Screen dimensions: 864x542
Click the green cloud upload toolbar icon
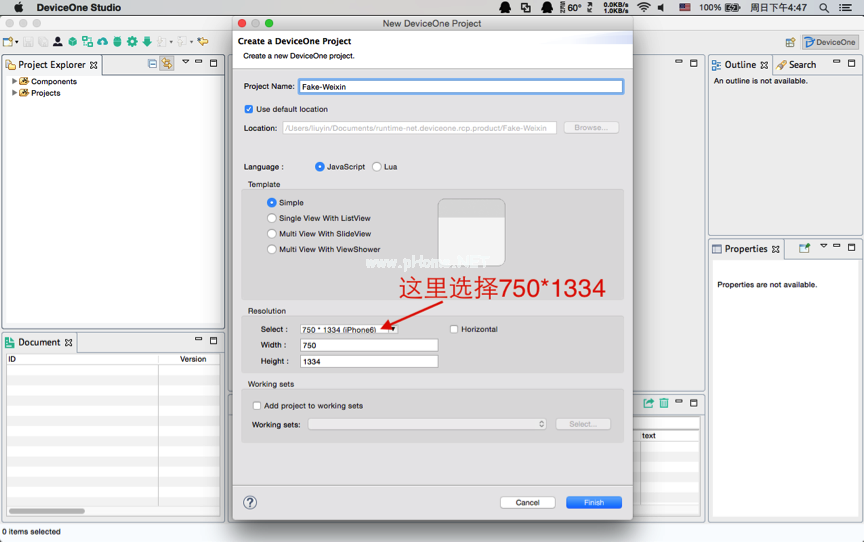pyautogui.click(x=102, y=42)
